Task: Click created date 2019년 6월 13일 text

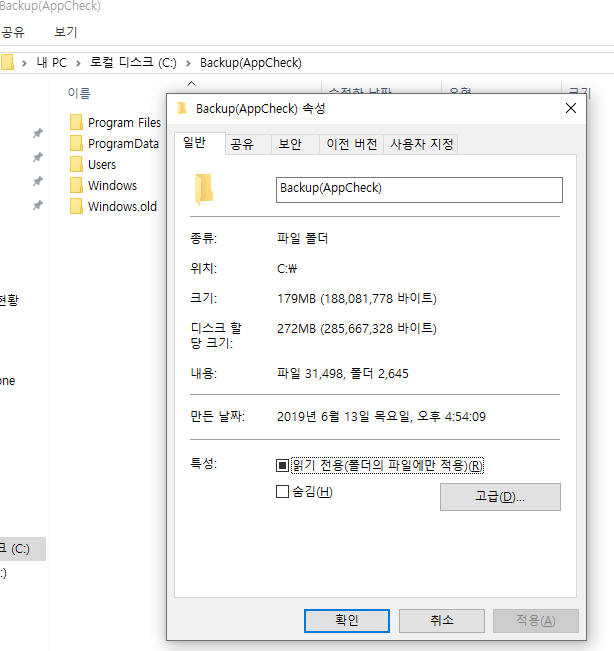Action: click(x=381, y=416)
